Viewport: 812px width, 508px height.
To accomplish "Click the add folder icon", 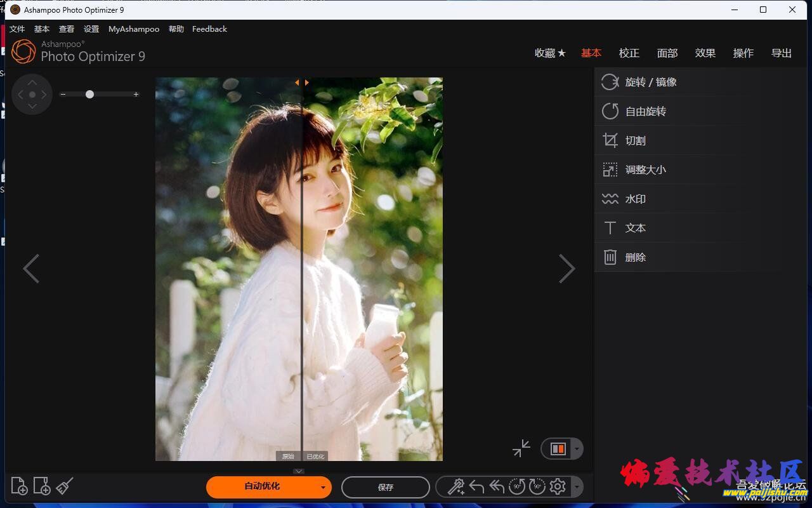I will point(42,486).
